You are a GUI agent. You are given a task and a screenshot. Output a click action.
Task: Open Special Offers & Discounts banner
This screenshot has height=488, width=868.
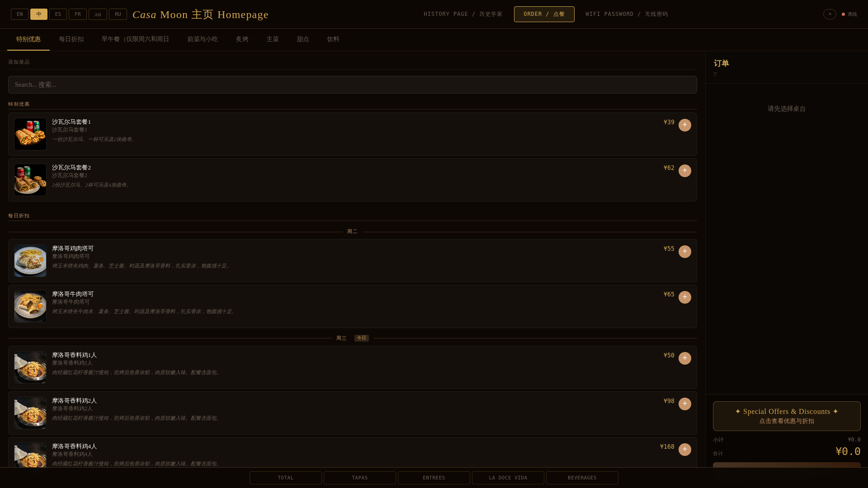[x=787, y=416]
